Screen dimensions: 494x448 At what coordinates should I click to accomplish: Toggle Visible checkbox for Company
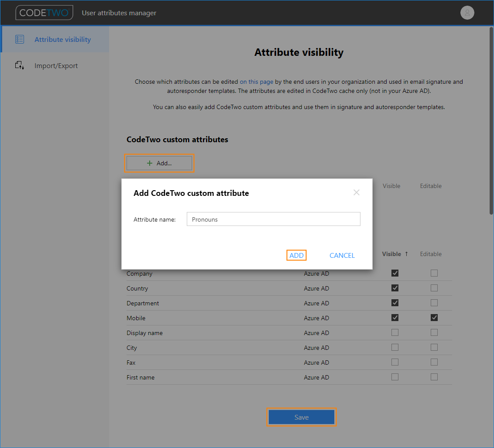click(x=395, y=273)
